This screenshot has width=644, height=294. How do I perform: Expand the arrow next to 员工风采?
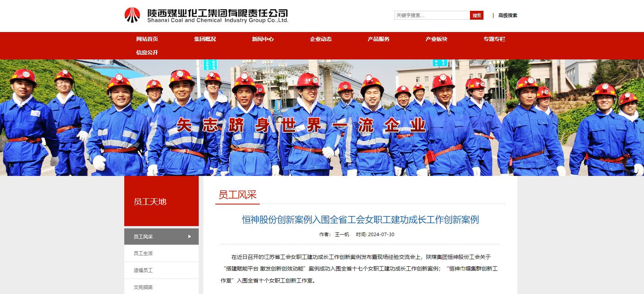coord(189,237)
